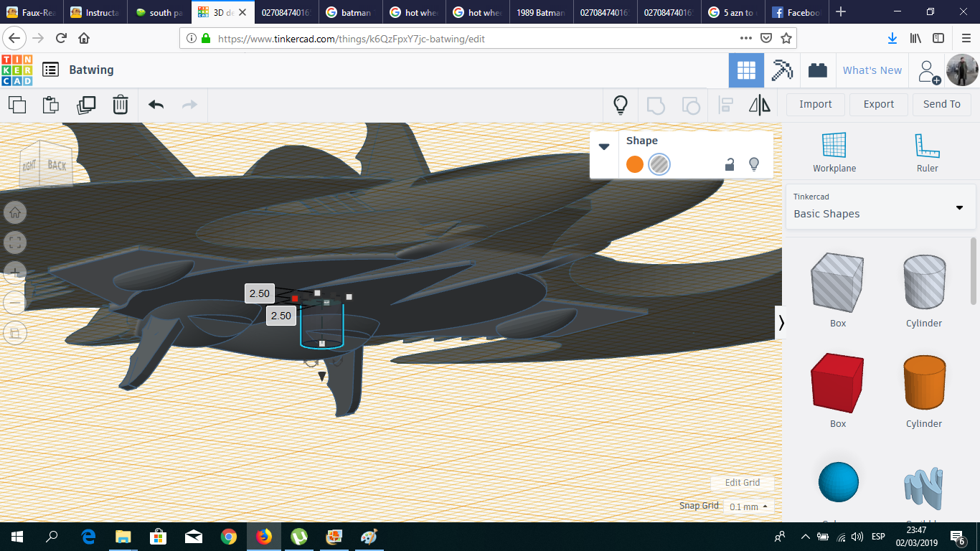Hide the selected shape using the Shape panel lightbulb
This screenshot has height=551, width=980.
point(754,164)
